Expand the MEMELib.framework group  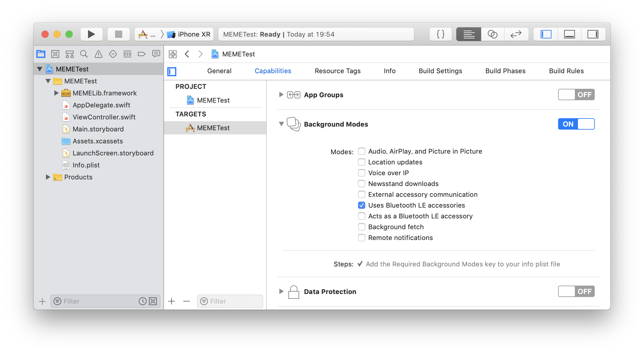56,93
